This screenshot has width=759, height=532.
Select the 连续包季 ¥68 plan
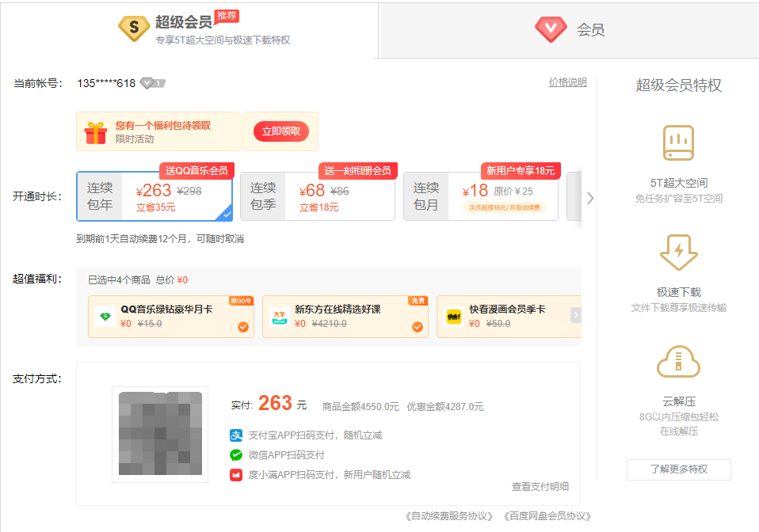click(x=318, y=196)
